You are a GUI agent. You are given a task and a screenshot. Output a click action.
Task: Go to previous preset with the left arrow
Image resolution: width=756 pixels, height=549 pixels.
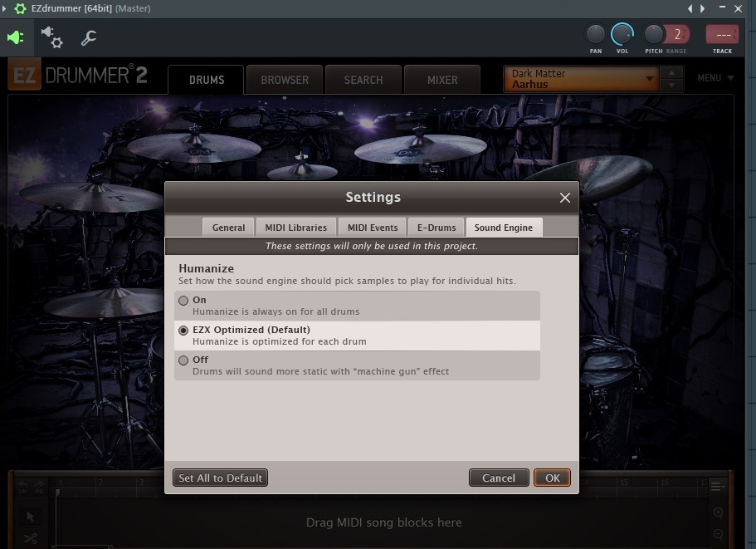coord(690,8)
